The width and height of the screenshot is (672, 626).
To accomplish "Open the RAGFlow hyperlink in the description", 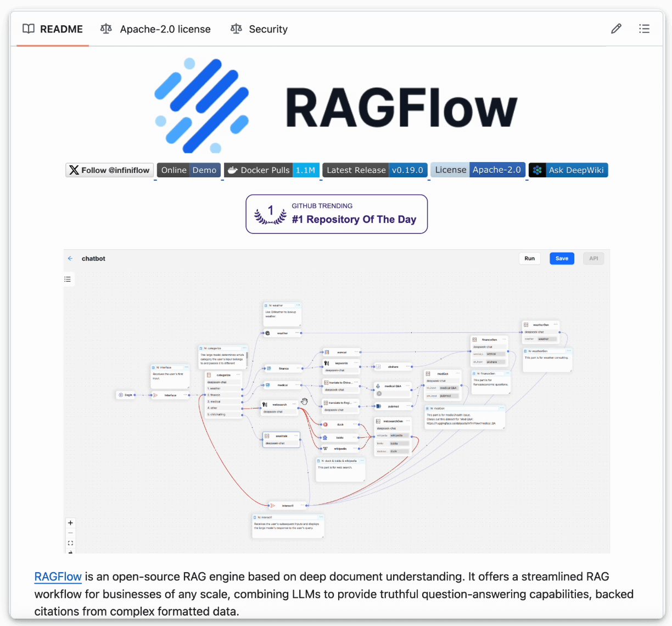I will [58, 577].
